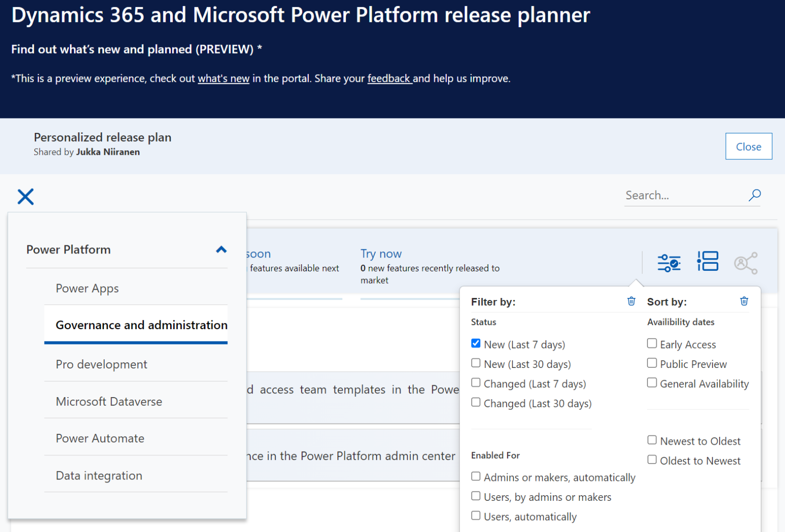Click the Close button

point(749,146)
